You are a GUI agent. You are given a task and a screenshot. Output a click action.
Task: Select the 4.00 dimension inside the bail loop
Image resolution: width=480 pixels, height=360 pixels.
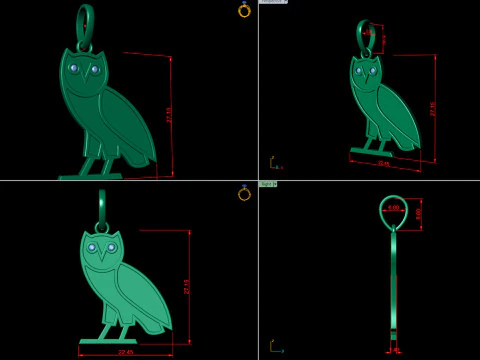tap(394, 207)
